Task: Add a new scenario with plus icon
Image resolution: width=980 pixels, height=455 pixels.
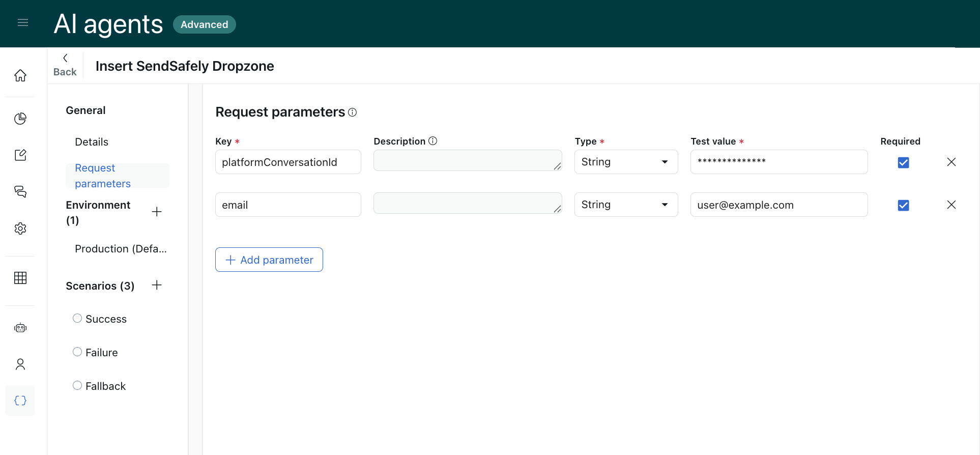Action: tap(157, 285)
